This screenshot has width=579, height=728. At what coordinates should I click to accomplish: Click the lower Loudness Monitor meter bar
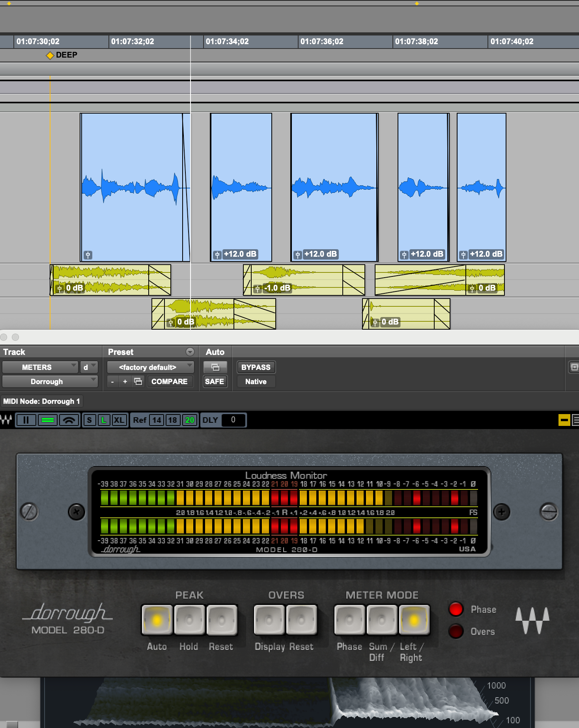[289, 526]
